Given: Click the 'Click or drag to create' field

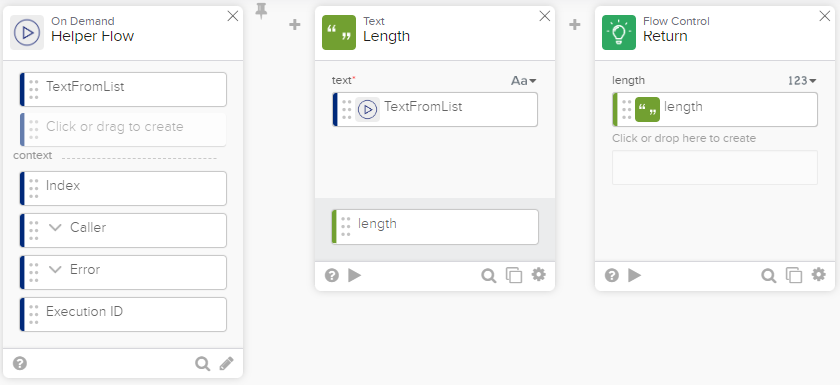Looking at the screenshot, I should tap(123, 129).
